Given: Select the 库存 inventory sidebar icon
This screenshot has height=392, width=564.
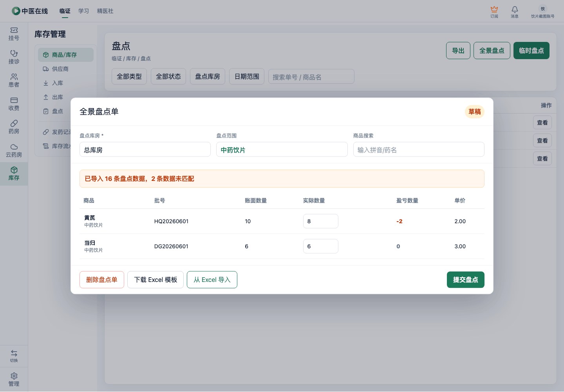Looking at the screenshot, I should 14,170.
